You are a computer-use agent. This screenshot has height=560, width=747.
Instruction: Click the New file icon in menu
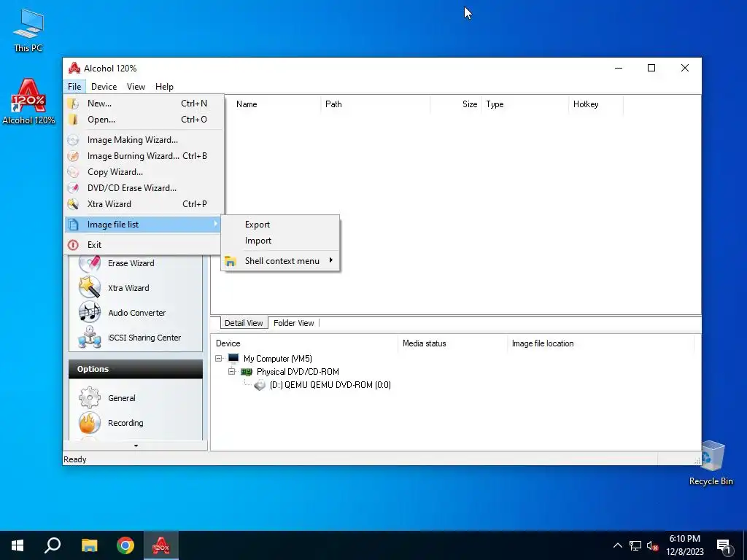click(x=73, y=104)
